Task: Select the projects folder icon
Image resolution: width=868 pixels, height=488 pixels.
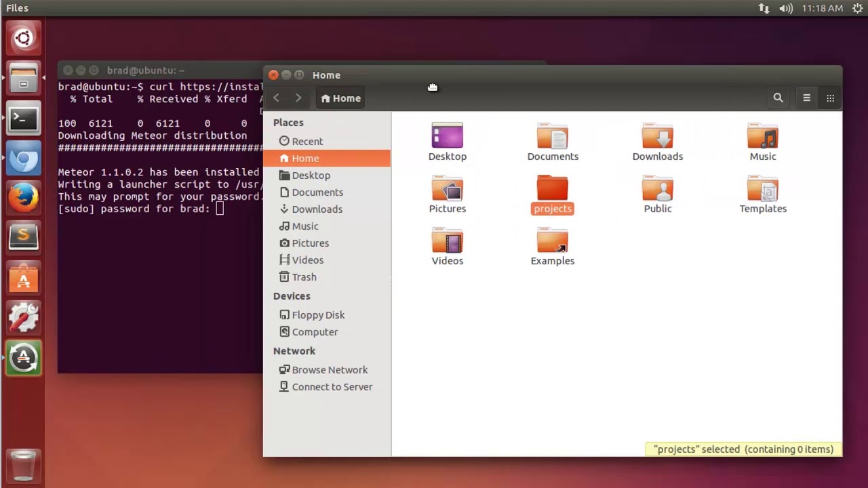Action: 553,188
